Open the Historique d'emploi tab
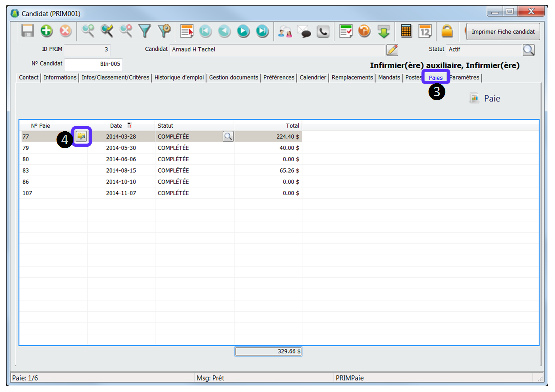 click(x=179, y=78)
